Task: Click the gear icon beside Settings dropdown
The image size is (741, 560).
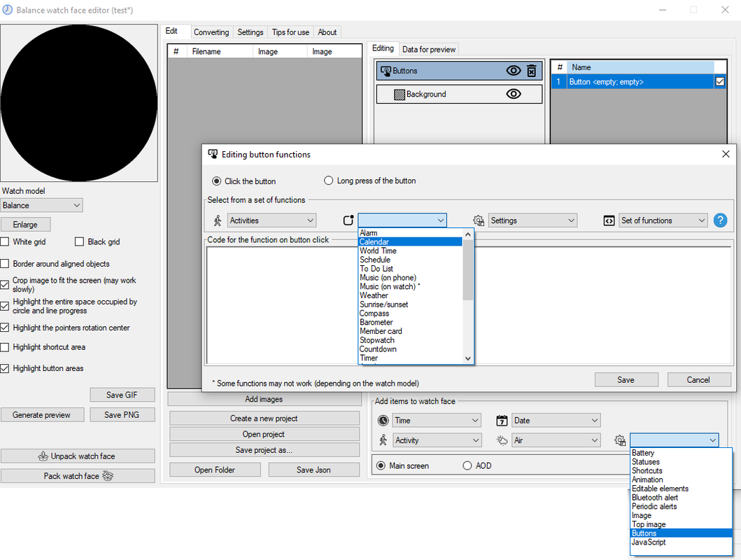Action: click(x=479, y=220)
